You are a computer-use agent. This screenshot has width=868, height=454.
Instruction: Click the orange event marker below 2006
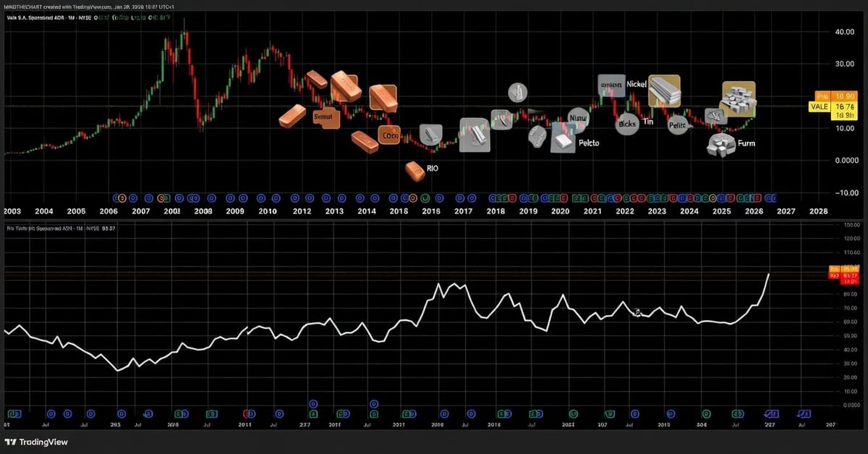click(122, 197)
